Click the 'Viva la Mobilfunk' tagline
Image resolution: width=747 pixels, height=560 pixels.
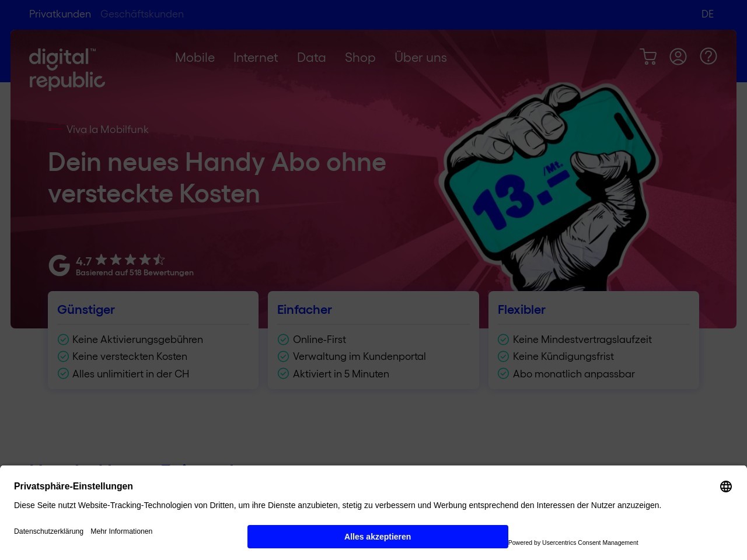point(107,129)
